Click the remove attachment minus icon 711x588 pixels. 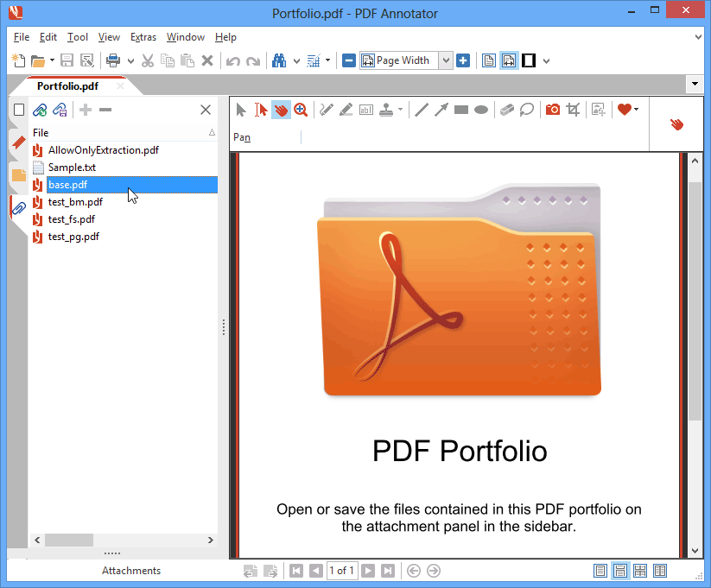(x=105, y=110)
